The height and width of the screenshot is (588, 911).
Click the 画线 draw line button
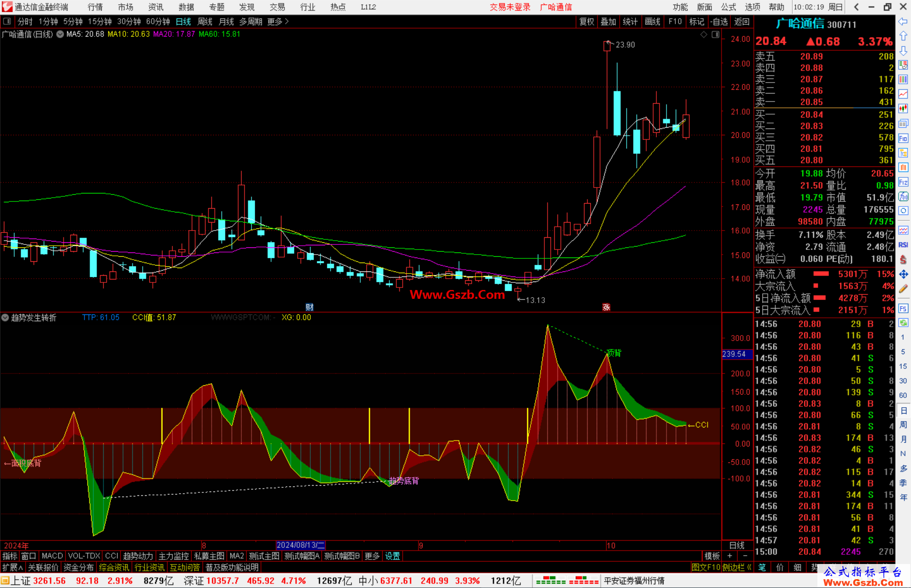point(652,21)
